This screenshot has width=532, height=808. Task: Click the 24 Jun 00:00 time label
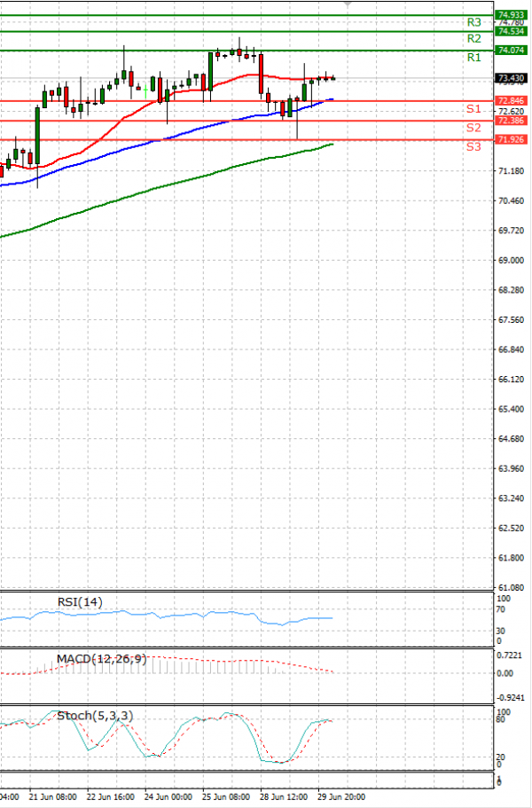point(168,796)
